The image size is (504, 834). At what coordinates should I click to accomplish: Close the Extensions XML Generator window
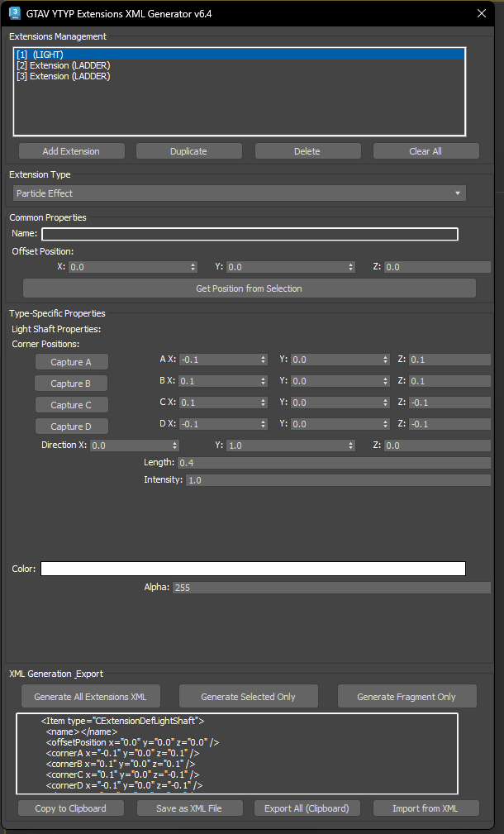point(482,13)
